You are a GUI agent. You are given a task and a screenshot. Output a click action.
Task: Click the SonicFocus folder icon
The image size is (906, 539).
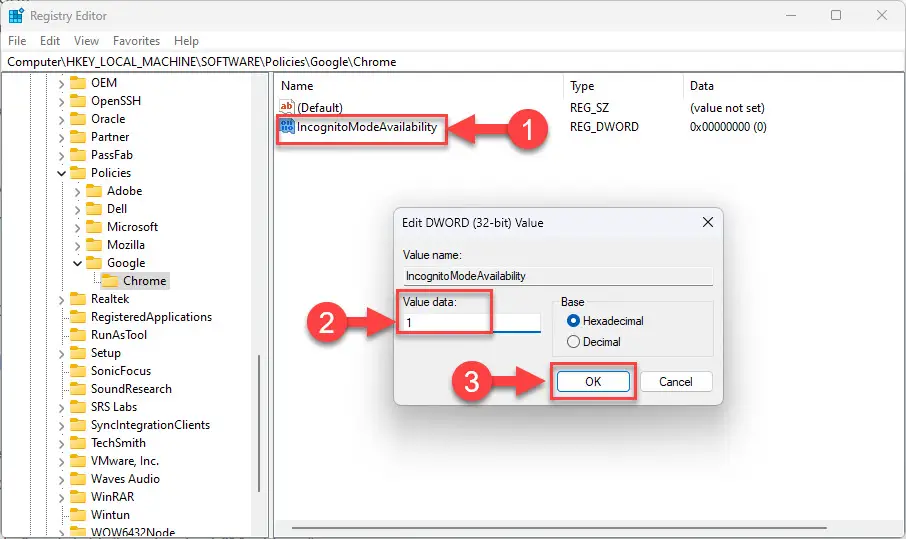(x=77, y=370)
